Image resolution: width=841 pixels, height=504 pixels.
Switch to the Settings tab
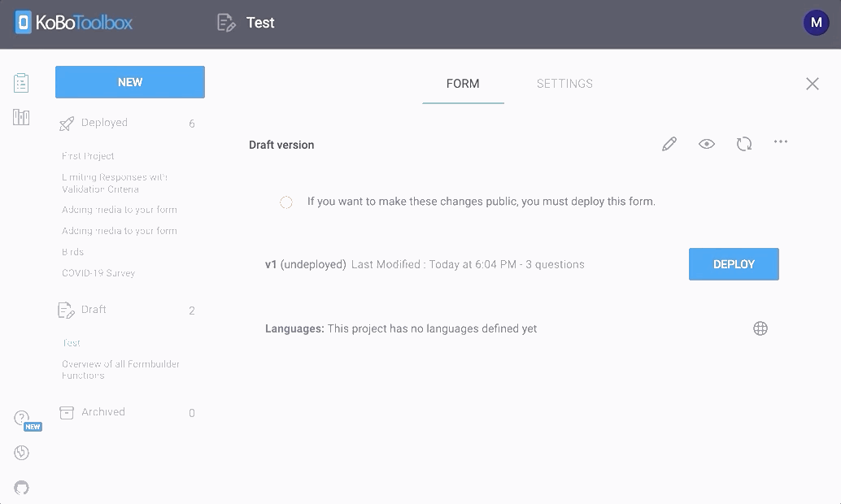coord(564,84)
